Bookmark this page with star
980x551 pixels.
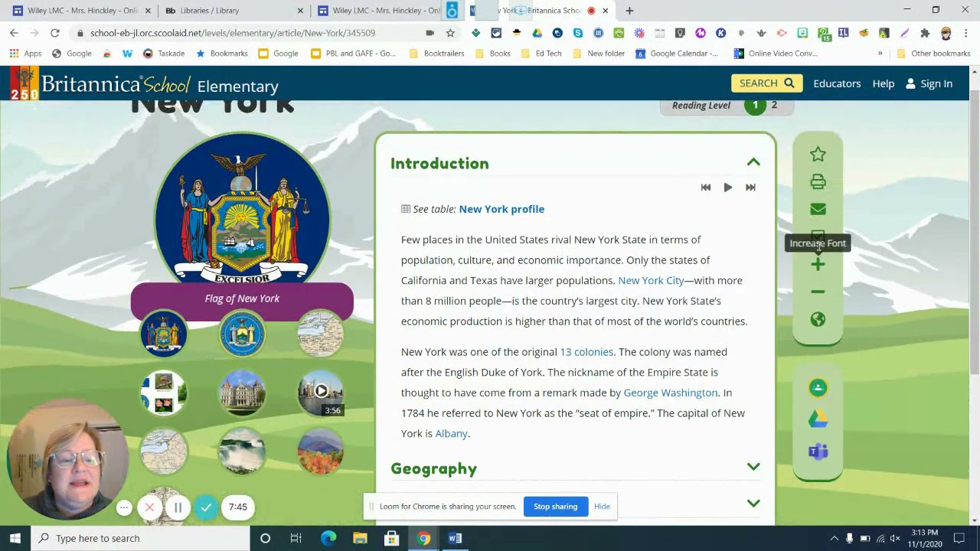coord(450,33)
